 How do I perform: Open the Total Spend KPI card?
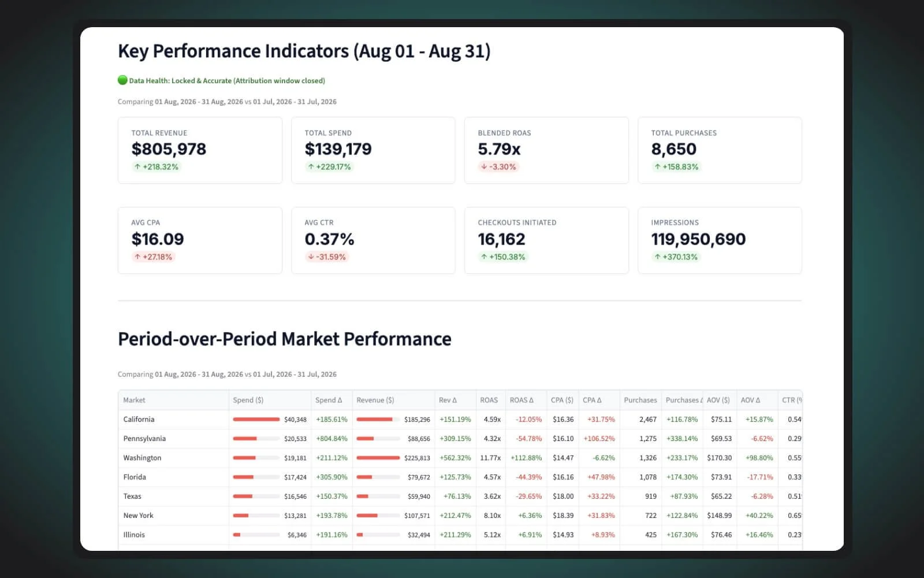point(373,150)
